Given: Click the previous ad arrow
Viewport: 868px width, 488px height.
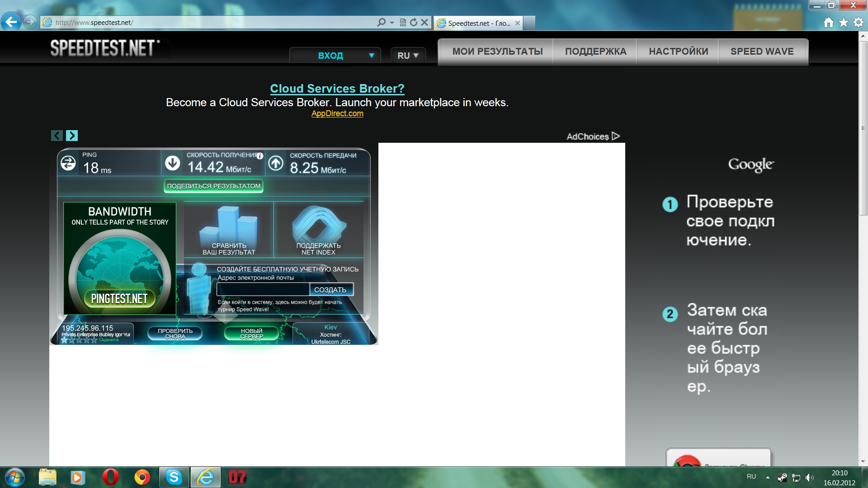Looking at the screenshot, I should pyautogui.click(x=57, y=136).
